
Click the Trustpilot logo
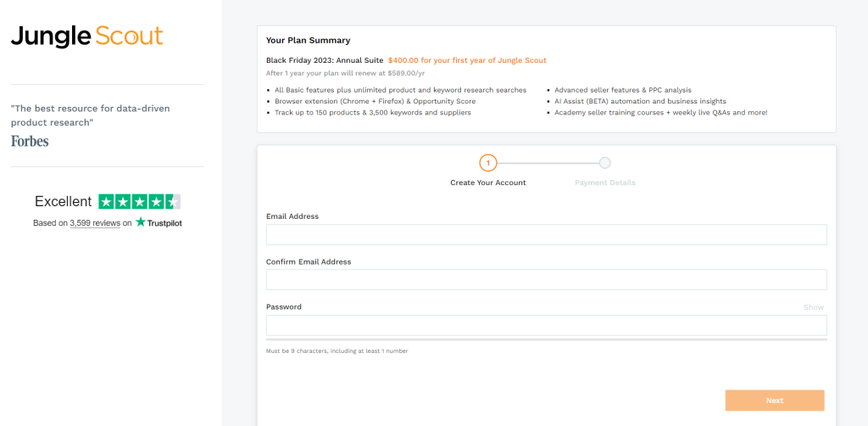tap(159, 222)
